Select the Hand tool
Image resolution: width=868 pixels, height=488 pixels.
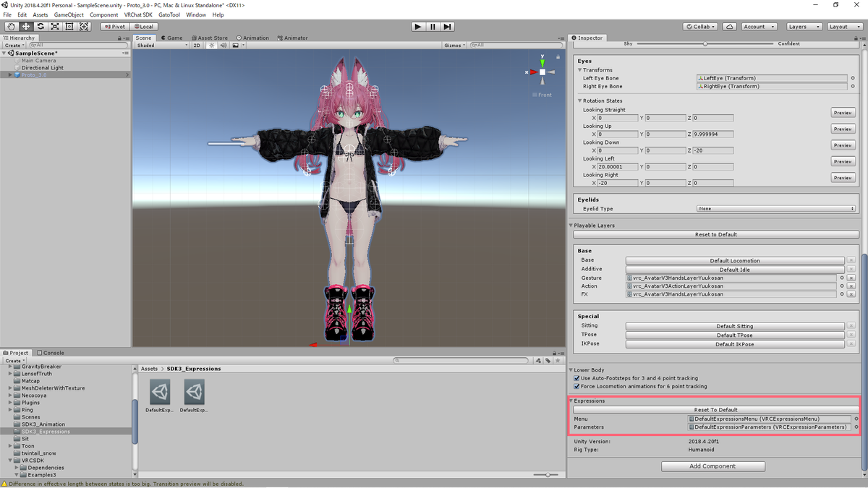coord(11,26)
